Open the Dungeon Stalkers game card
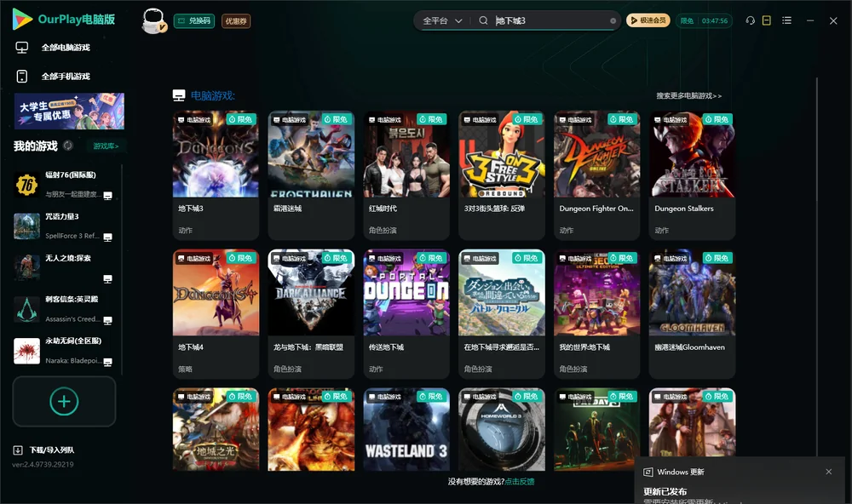This screenshot has width=852, height=504. point(692,175)
